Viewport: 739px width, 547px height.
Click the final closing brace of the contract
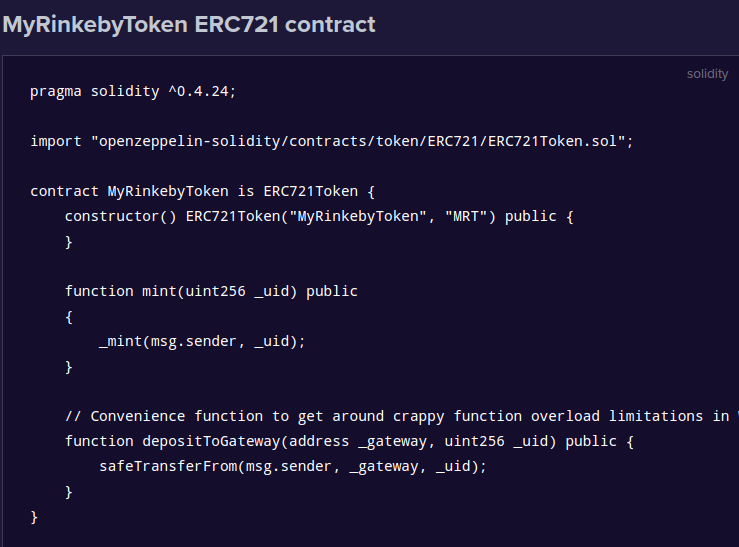coord(35,516)
